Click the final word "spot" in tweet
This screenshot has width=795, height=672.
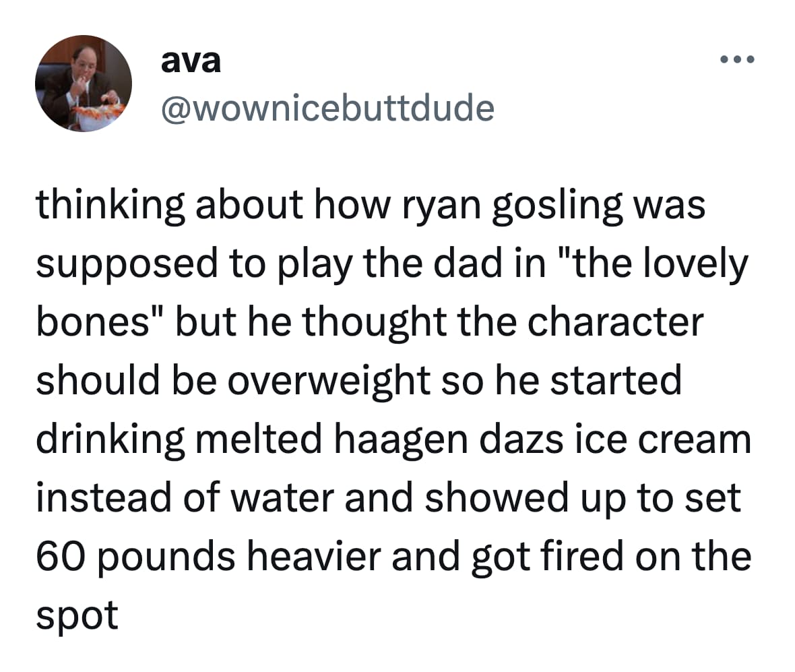point(77,615)
